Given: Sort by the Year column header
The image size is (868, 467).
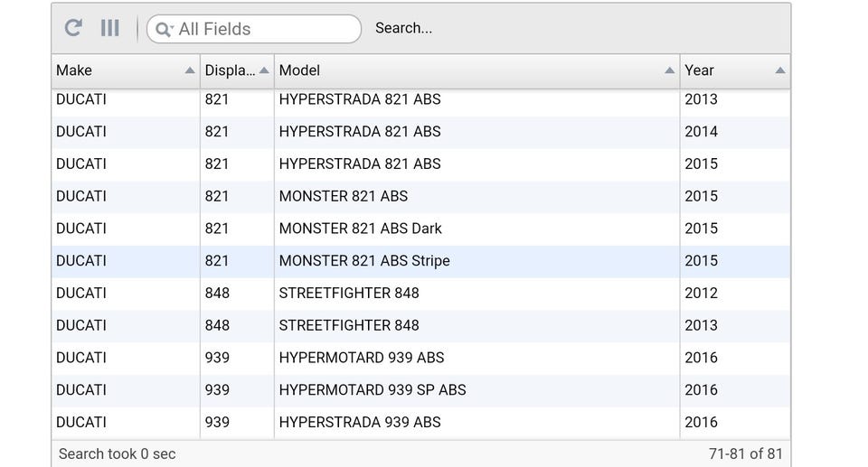Looking at the screenshot, I should pos(714,70).
